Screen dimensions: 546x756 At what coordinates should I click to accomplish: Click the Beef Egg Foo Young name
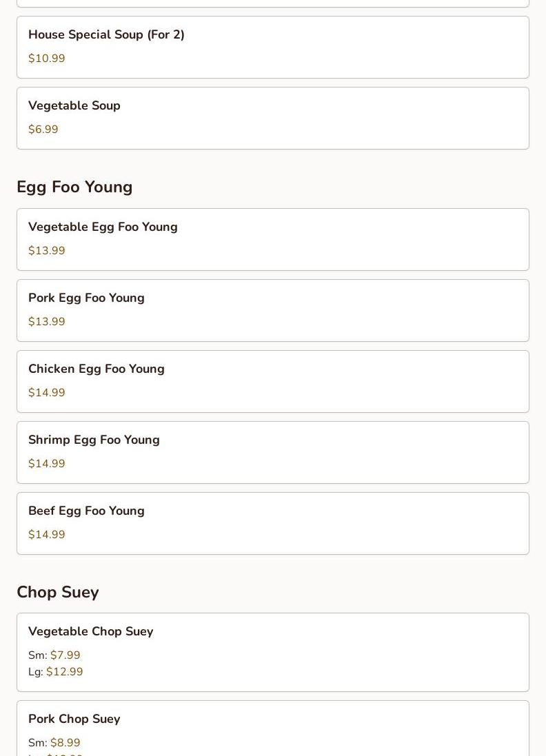[86, 511]
